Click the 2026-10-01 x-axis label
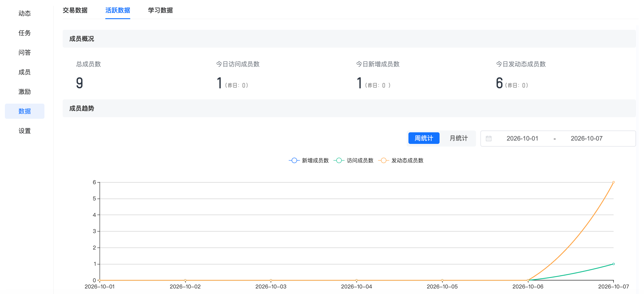Image resolution: width=644 pixels, height=294 pixels. pyautogui.click(x=100, y=287)
